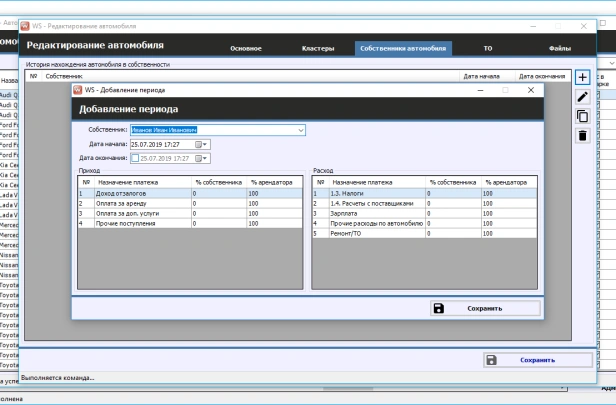Image resolution: width=616 pixels, height=405 pixels.
Task: Click the floppy disk icon in the dialog's Сохранить button
Action: point(439,308)
